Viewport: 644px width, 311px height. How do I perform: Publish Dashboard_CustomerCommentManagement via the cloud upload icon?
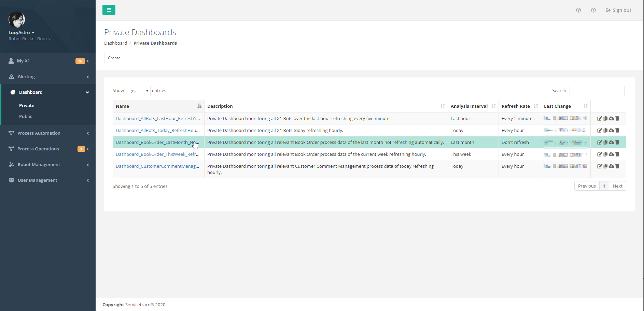point(611,166)
